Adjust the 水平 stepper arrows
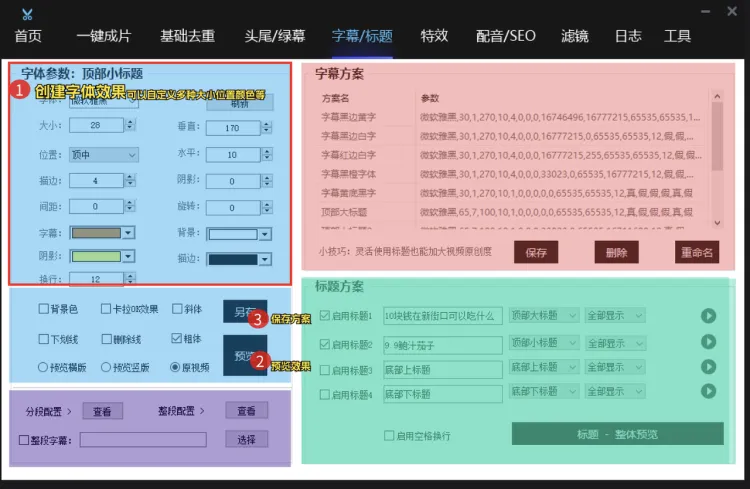Screen dimensions: 750x489 267,154
